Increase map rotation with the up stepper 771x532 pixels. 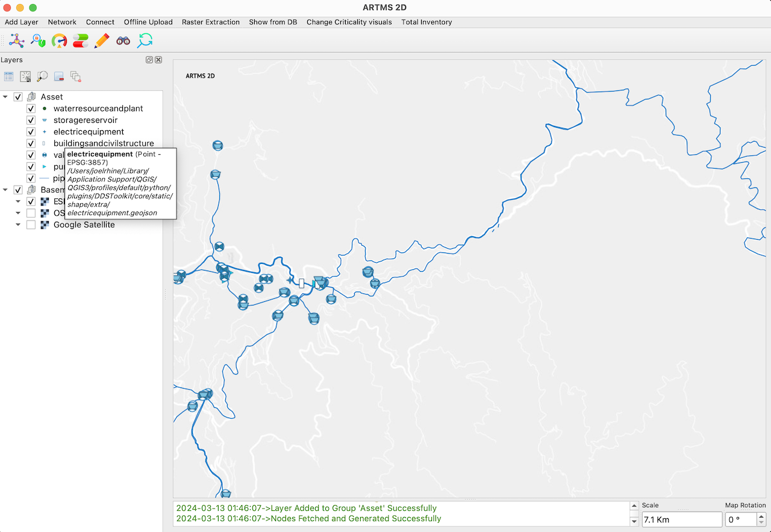pyautogui.click(x=761, y=516)
